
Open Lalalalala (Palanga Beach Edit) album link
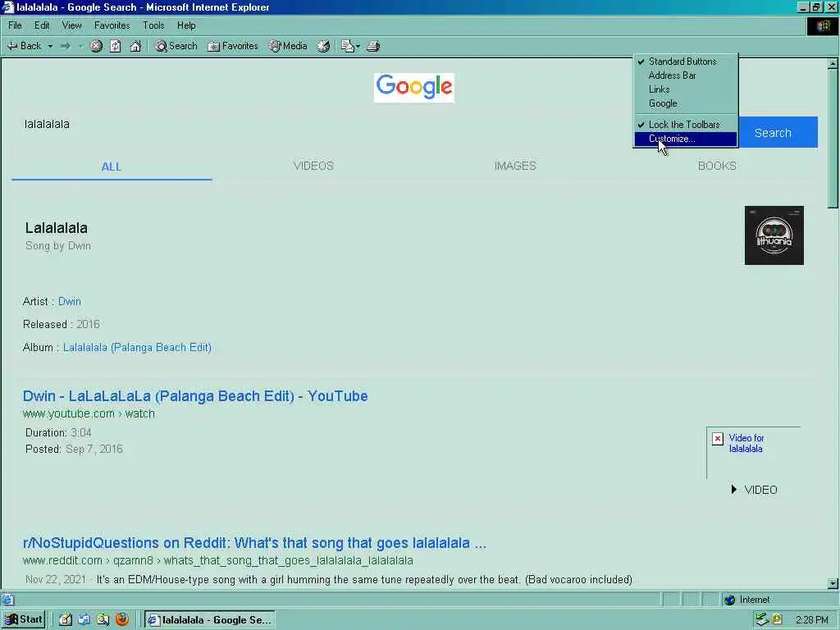click(137, 347)
